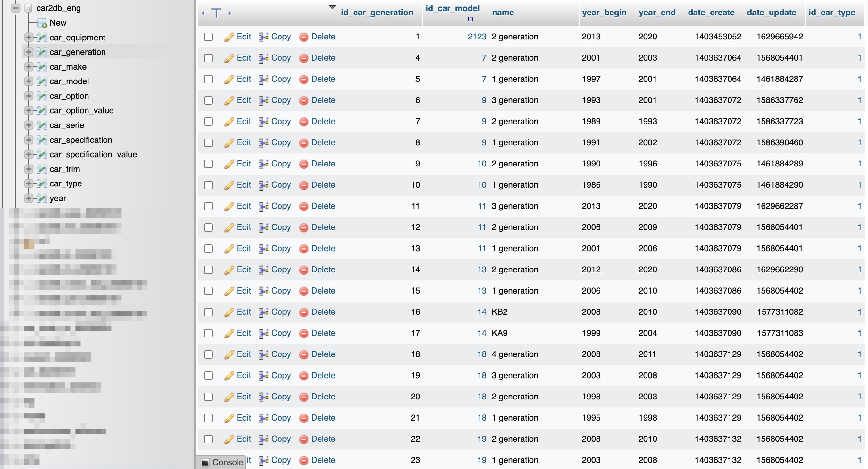The width and height of the screenshot is (868, 469).
Task: Check the box for row 16 KB2
Action: pos(208,312)
